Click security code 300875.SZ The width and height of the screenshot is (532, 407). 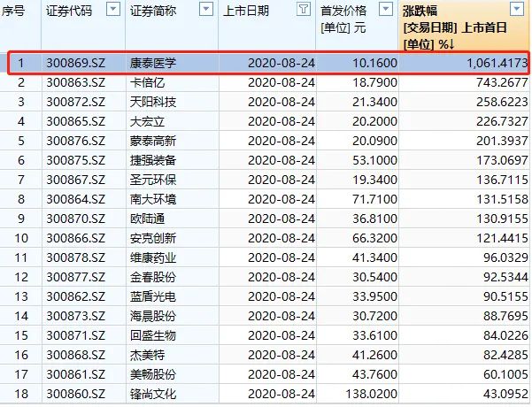click(75, 160)
